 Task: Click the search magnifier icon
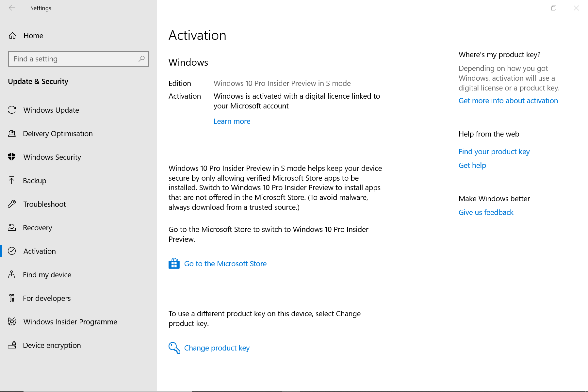coord(141,59)
